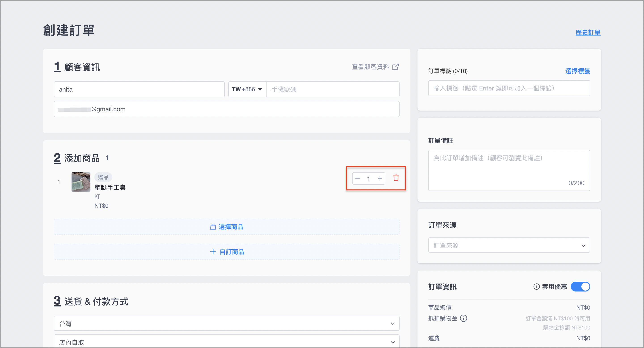Click the 自訂商品 button
644x348 pixels.
pos(227,252)
